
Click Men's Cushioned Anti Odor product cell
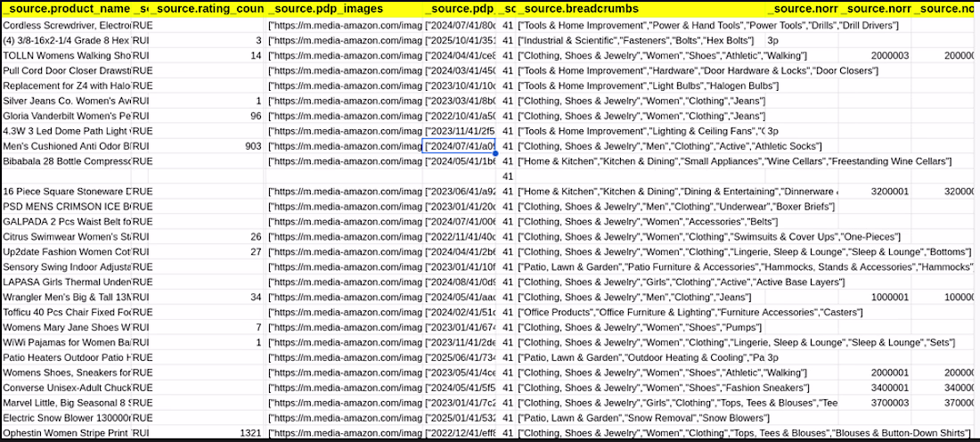tap(66, 146)
